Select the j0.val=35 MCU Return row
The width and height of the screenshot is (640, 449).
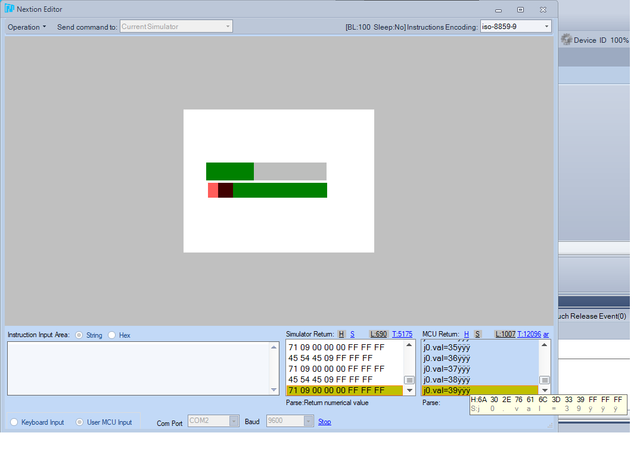480,348
